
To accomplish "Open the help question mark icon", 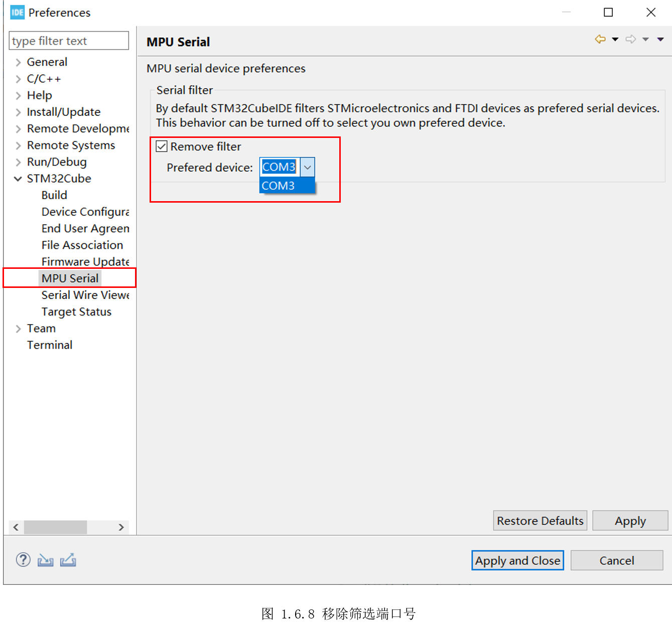I will [x=23, y=560].
